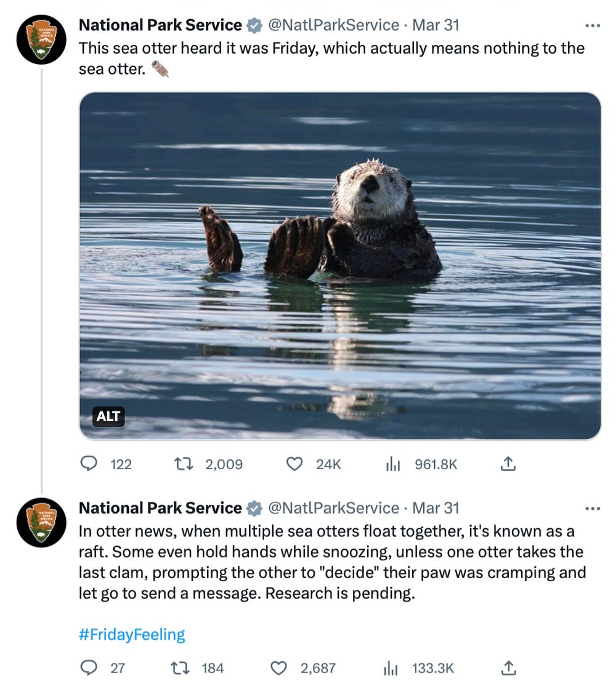Open the National Park Service profile avatar
616x689 pixels.
click(x=40, y=39)
